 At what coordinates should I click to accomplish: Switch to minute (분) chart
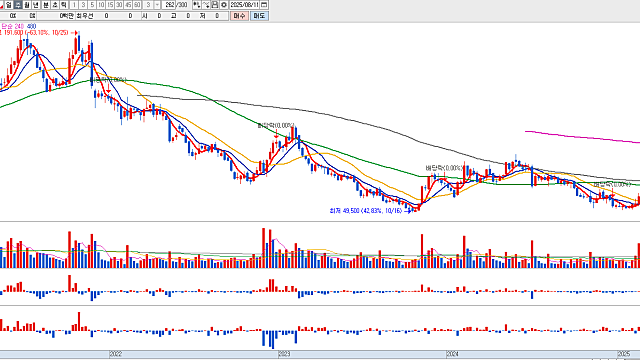click(46, 5)
